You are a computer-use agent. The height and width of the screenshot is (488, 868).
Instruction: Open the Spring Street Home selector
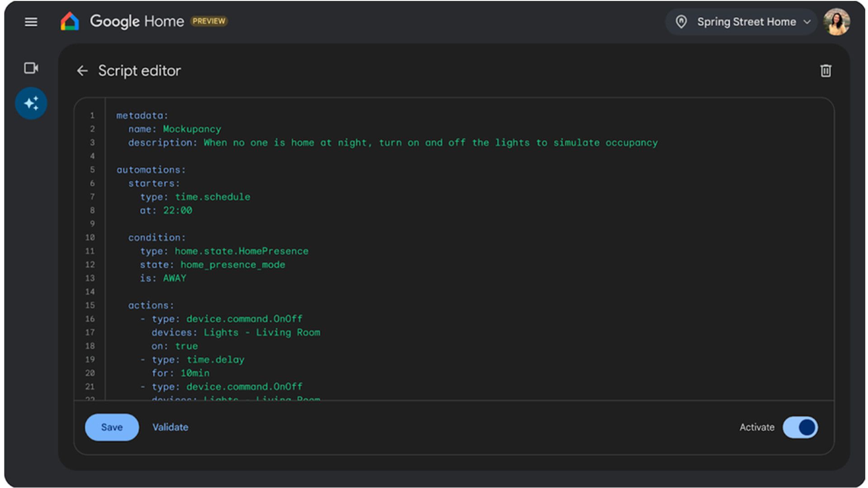[x=746, y=22]
